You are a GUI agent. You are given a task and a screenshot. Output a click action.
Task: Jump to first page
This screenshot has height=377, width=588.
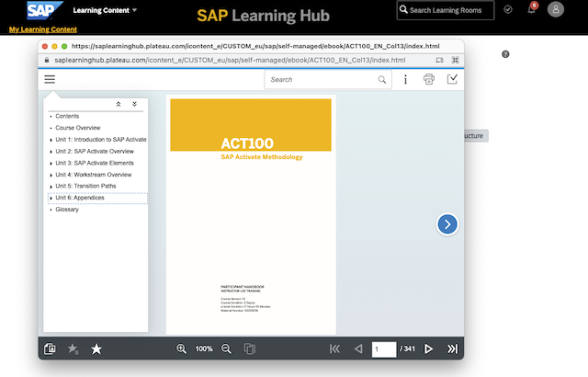(x=334, y=348)
